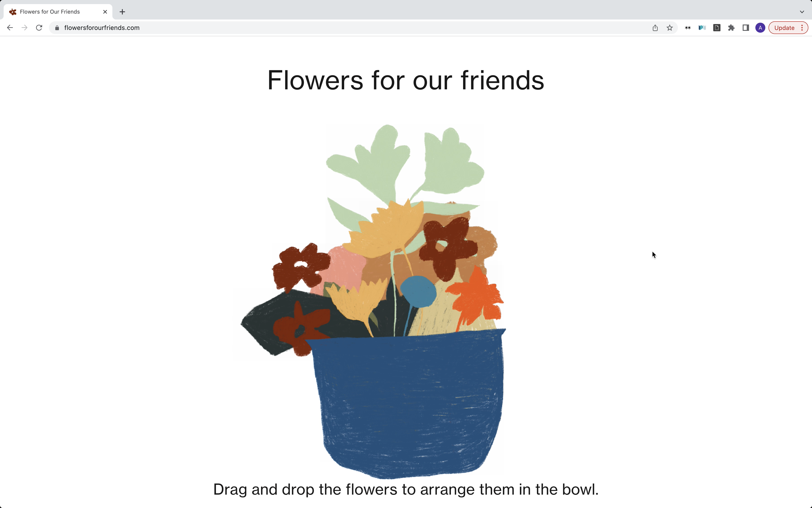The width and height of the screenshot is (812, 508).
Task: Open the dark document extension icon
Action: [717, 28]
